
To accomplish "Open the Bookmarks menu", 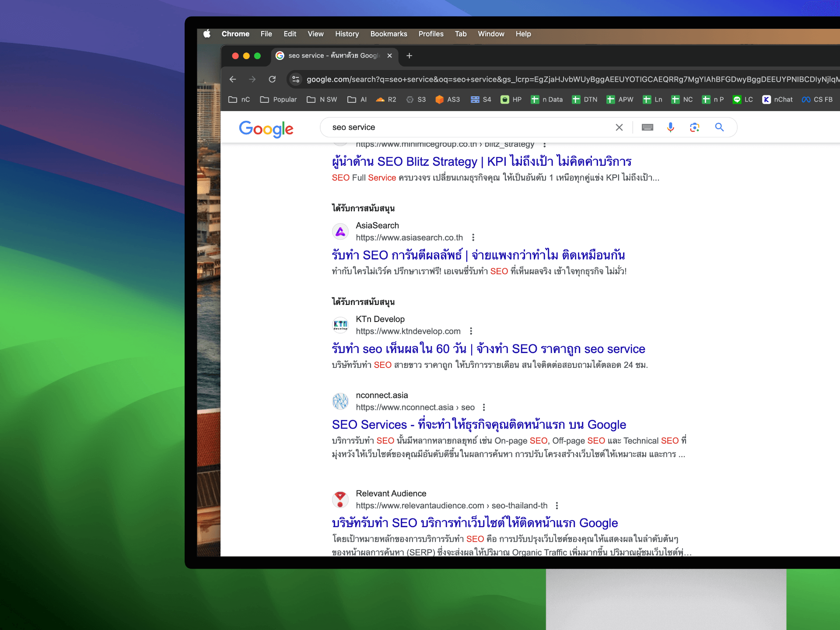I will pos(388,34).
